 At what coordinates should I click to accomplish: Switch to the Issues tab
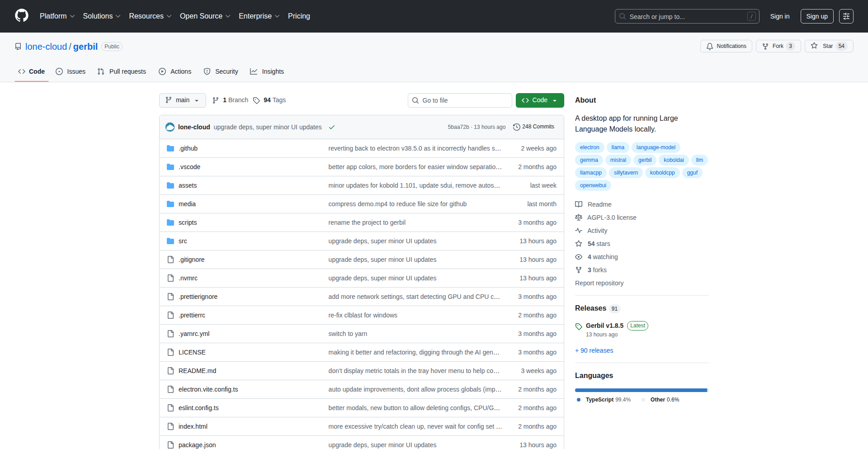pos(71,71)
